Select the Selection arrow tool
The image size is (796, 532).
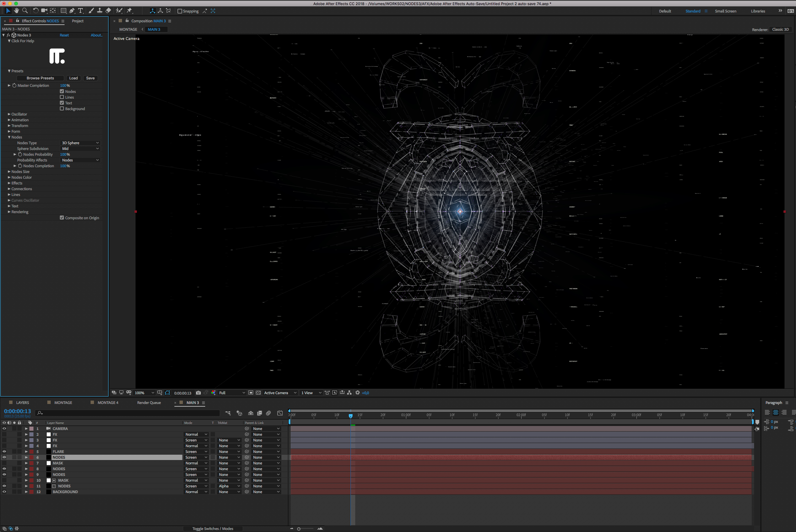8,11
